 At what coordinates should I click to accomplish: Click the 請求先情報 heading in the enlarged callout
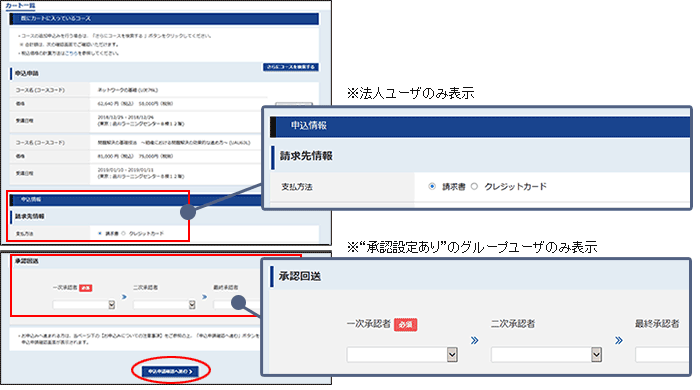click(306, 156)
